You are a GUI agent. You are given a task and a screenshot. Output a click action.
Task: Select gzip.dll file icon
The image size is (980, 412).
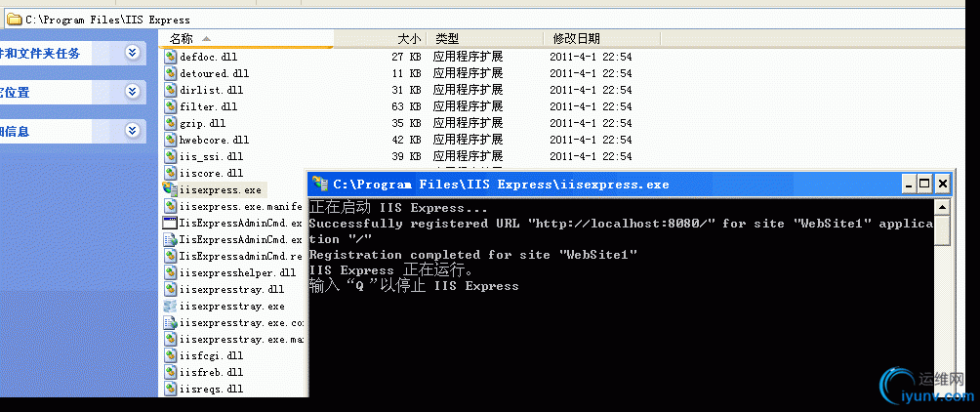pyautogui.click(x=170, y=123)
